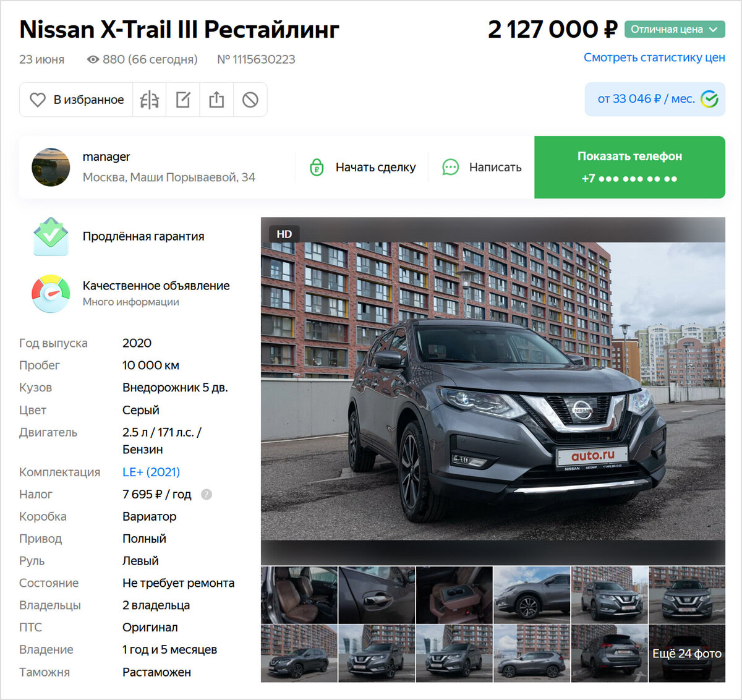The height and width of the screenshot is (700, 742).
Task: Add listing to favorites with heart button
Action: [x=76, y=100]
